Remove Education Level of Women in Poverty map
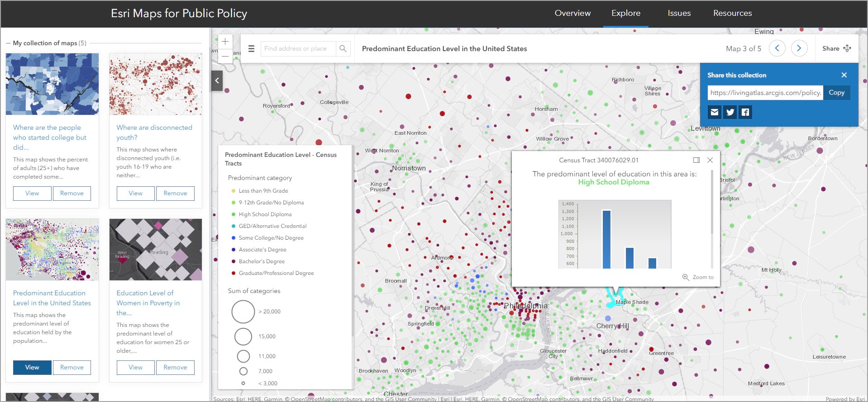Image resolution: width=868 pixels, height=402 pixels. click(176, 367)
